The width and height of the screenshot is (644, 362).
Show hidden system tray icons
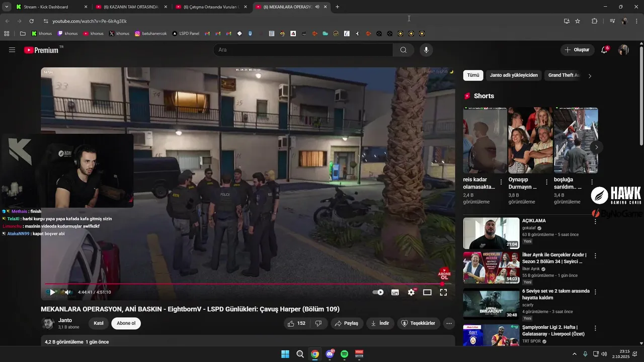click(574, 354)
